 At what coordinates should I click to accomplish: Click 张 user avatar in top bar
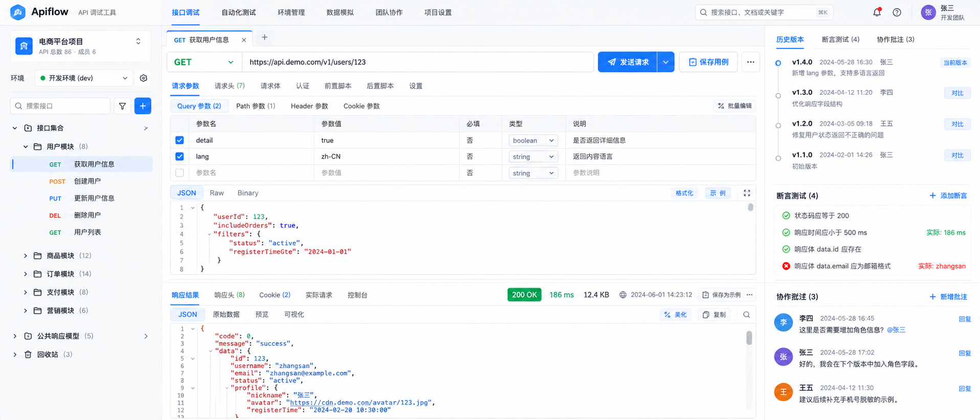pos(928,12)
